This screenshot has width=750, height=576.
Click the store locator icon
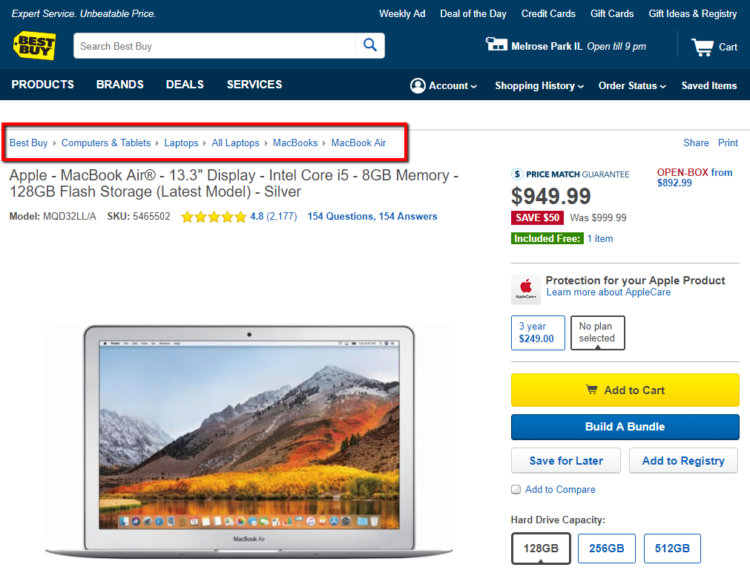pos(496,45)
